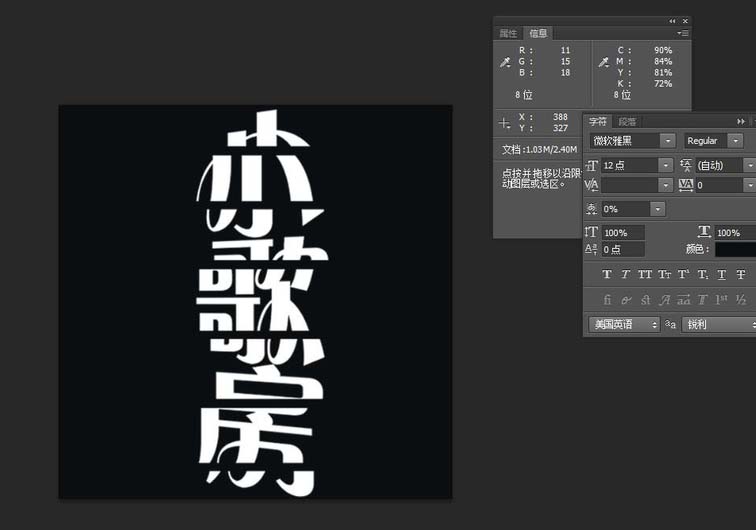The height and width of the screenshot is (530, 756).
Task: Click the baseline shift 0点 field
Action: click(x=623, y=249)
